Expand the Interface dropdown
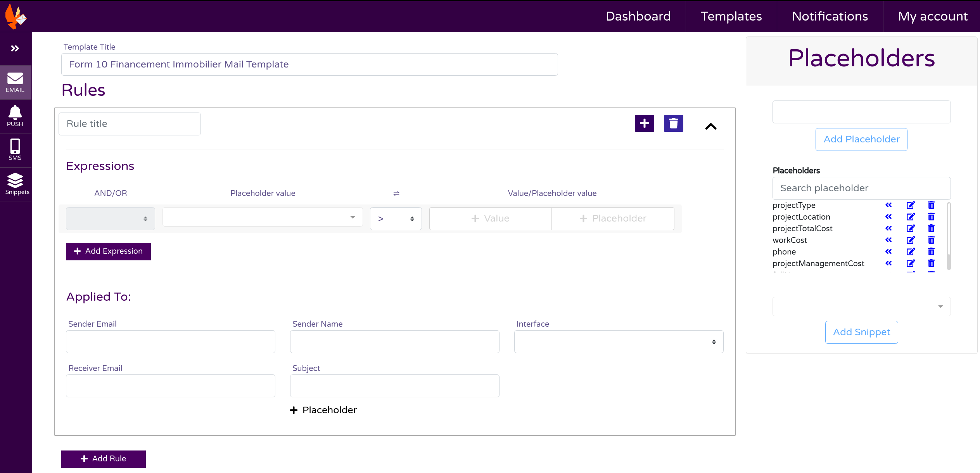980x473 pixels. pyautogui.click(x=618, y=341)
